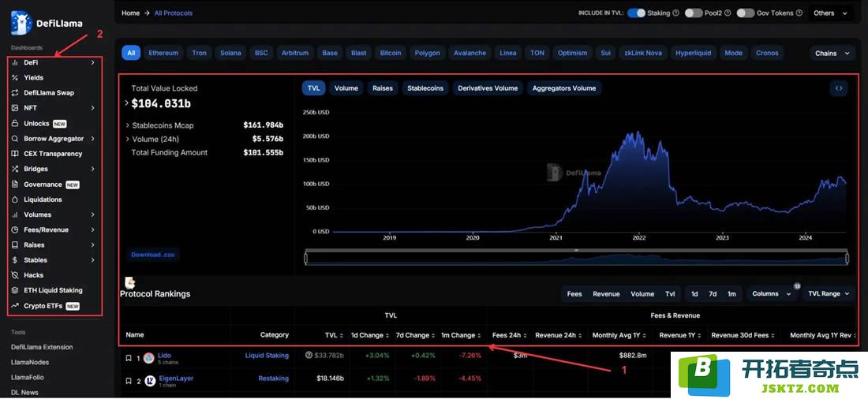Open the Liquid Staking category link
The width and height of the screenshot is (868, 399).
(x=267, y=356)
